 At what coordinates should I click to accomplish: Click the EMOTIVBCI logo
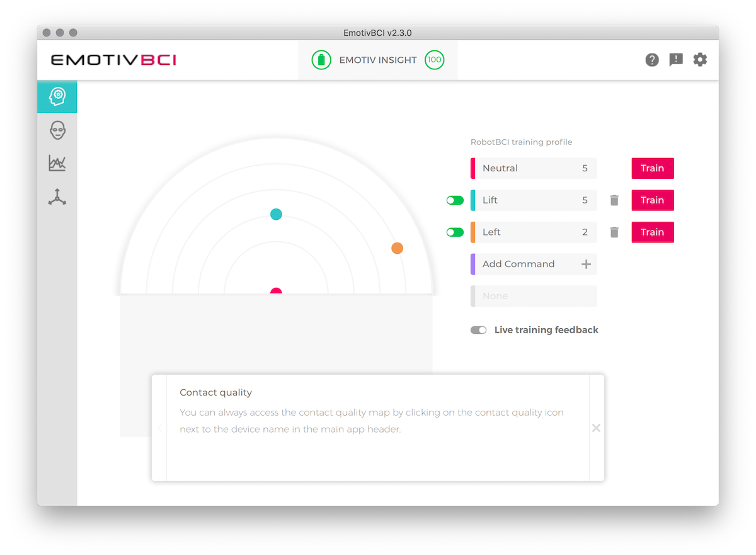pyautogui.click(x=113, y=60)
